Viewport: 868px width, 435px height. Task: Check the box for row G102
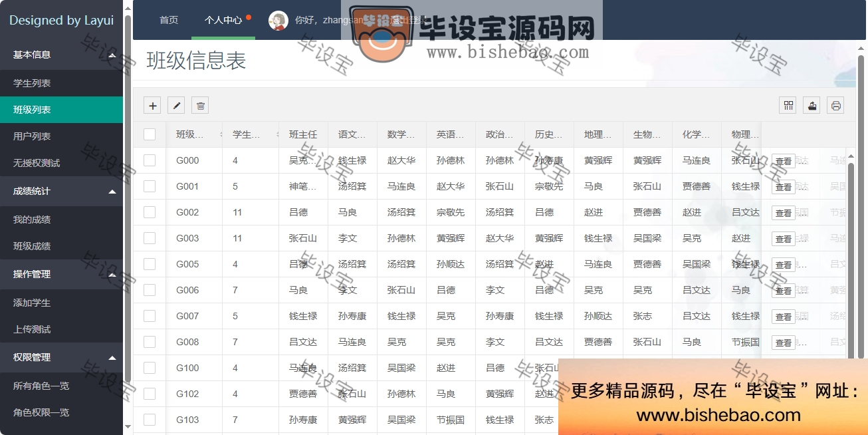(x=150, y=394)
